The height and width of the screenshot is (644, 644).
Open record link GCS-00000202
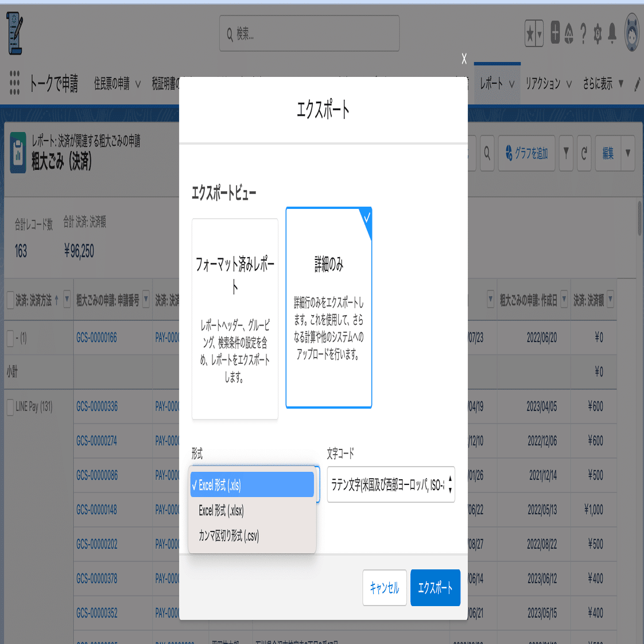coord(96,545)
